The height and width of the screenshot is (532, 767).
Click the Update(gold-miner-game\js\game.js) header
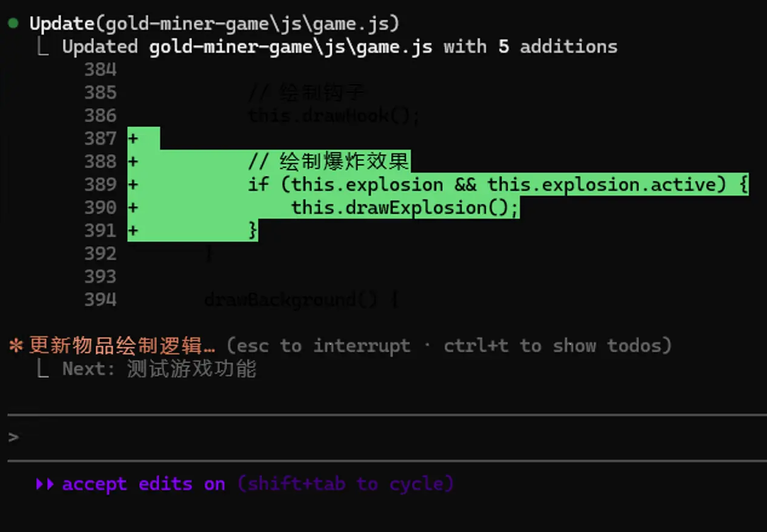215,24
